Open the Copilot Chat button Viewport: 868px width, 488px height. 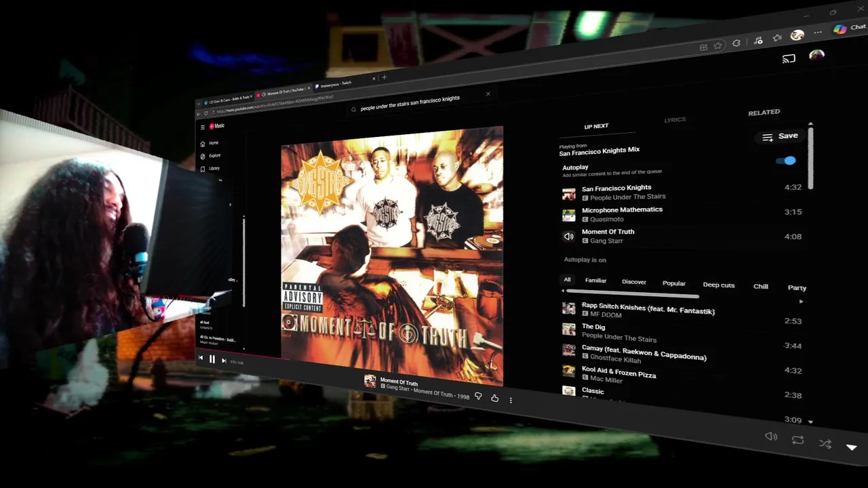pyautogui.click(x=850, y=28)
